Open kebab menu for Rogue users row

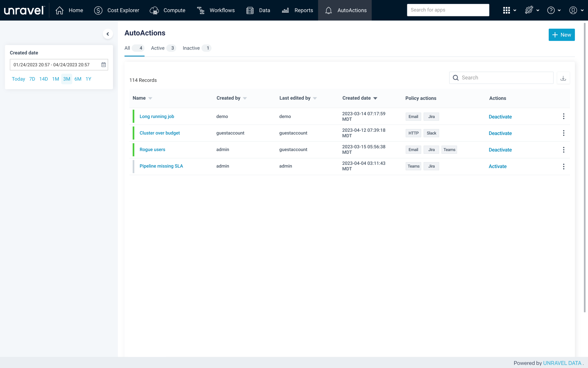click(563, 150)
